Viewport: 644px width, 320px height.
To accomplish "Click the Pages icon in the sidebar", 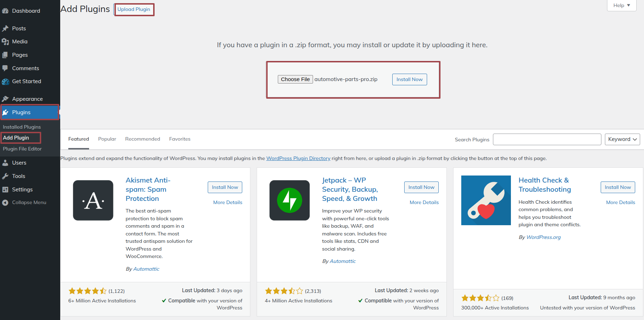I will click(5, 55).
